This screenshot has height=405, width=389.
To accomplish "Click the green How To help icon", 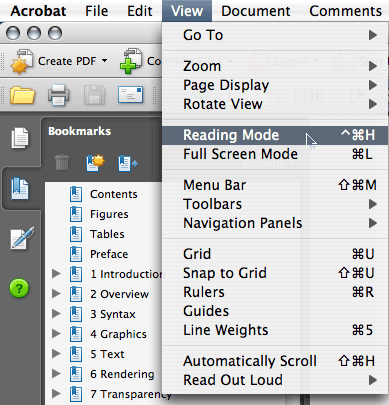I will point(19,288).
